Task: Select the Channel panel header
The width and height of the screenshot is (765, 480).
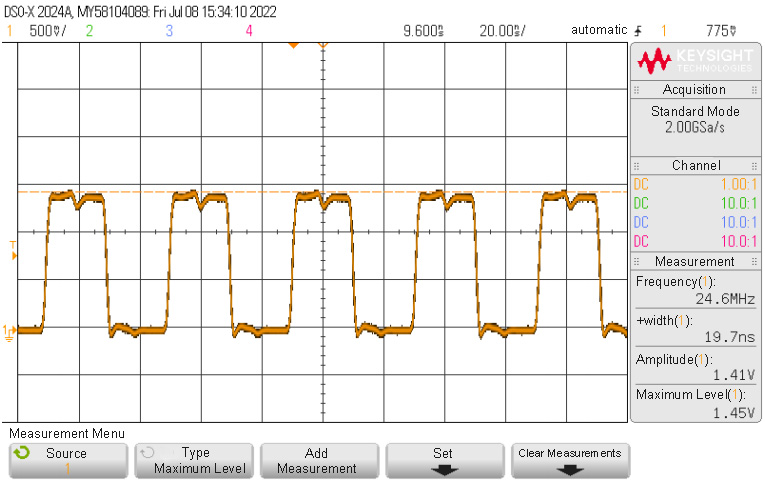Action: 696,165
